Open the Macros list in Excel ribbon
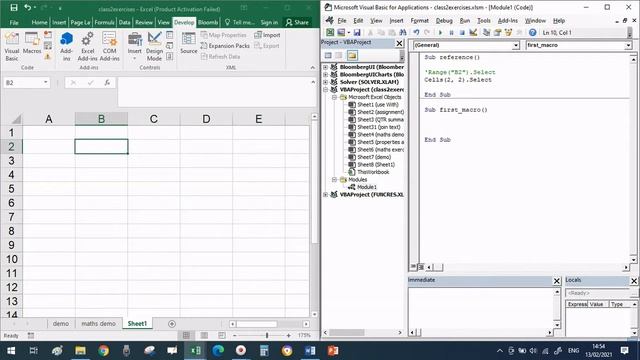The width and height of the screenshot is (640, 360). tap(32, 43)
